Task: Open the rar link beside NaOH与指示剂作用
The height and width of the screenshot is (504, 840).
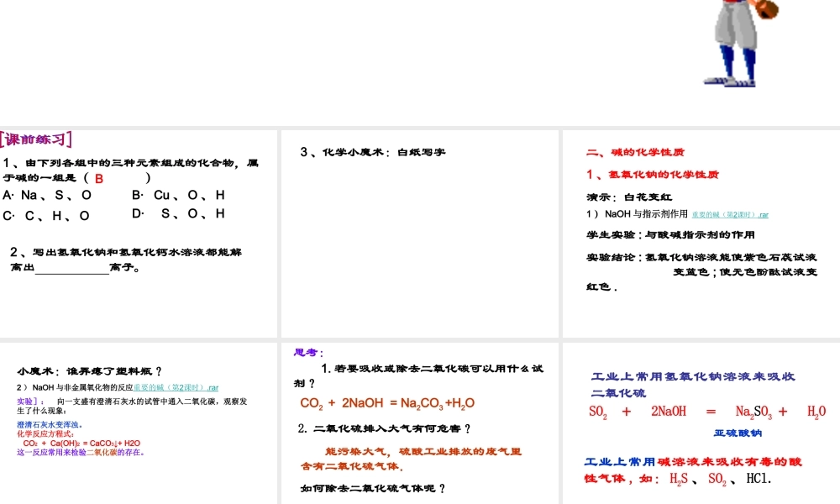Action: point(729,214)
